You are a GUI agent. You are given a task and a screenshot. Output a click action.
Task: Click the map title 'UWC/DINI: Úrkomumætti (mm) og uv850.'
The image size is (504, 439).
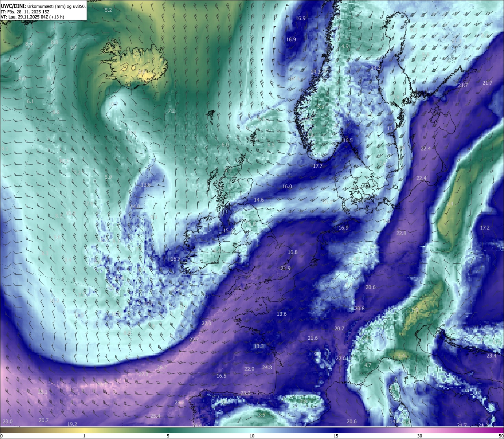coord(43,6)
